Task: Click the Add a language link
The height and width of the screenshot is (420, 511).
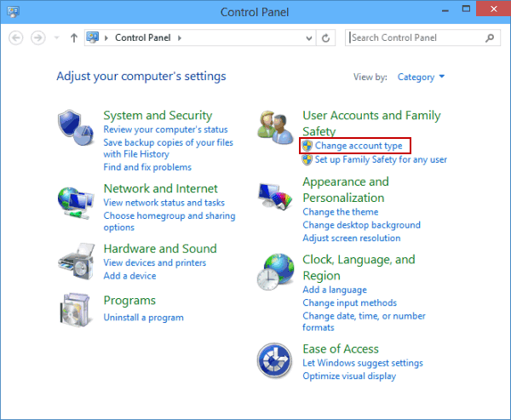Action: [x=335, y=290]
